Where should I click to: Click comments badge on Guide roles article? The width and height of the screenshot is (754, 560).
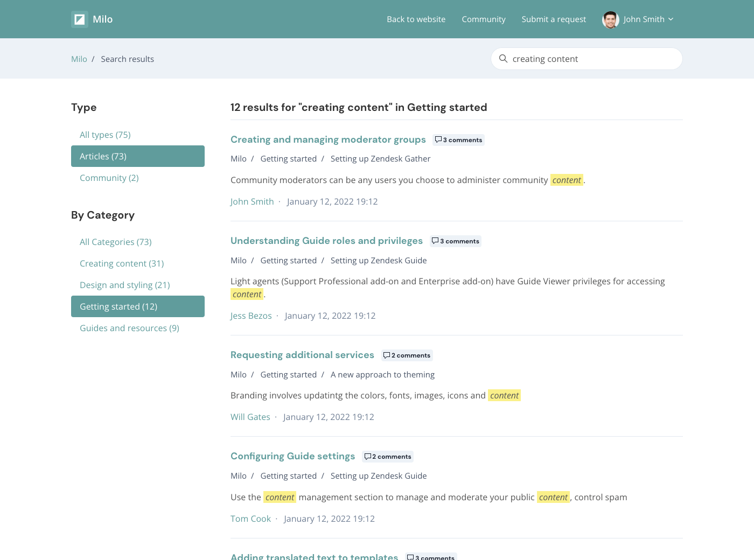pos(455,241)
